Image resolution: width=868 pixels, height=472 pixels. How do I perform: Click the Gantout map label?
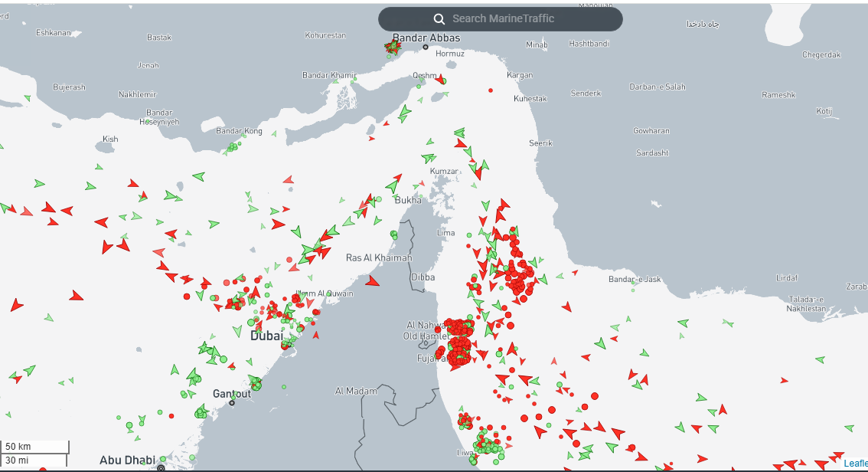(232, 394)
